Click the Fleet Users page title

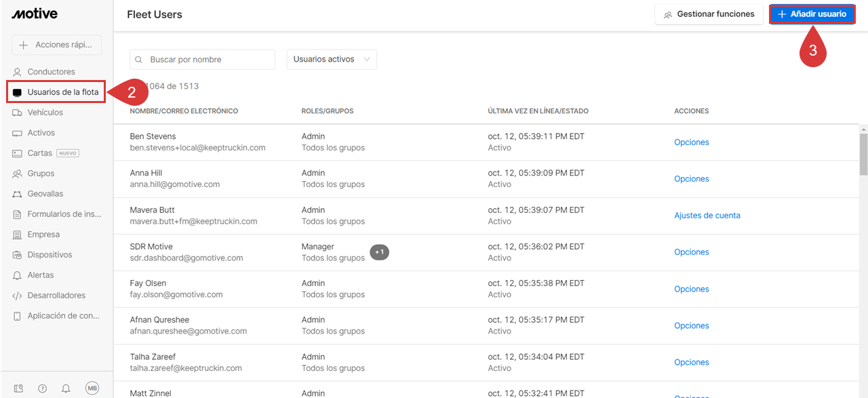[155, 14]
